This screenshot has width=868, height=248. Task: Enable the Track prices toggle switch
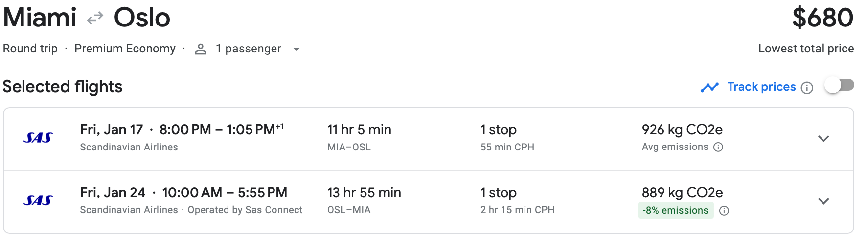[x=839, y=86]
